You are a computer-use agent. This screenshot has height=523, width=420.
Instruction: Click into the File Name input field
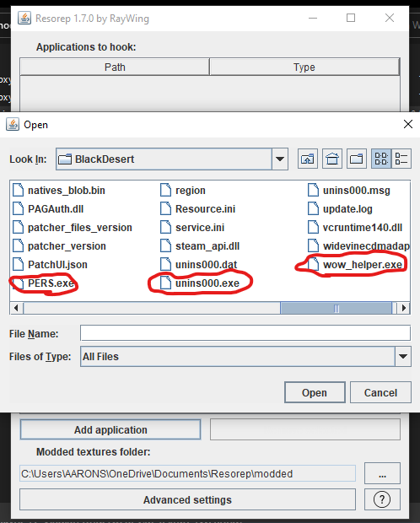[x=245, y=333]
